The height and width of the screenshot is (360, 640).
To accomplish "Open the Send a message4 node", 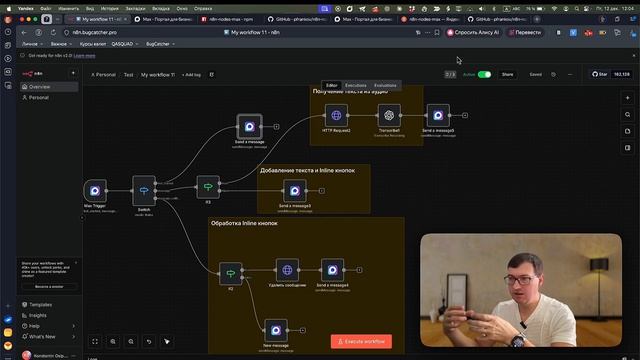I will tap(332, 270).
